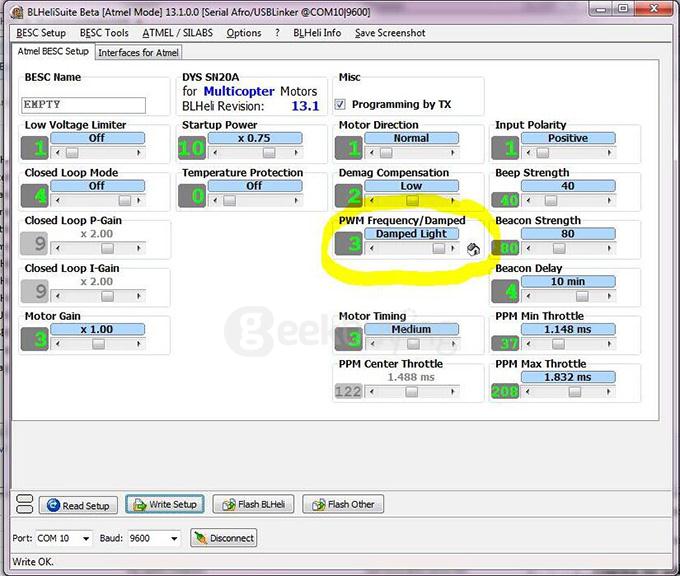Click the Startup Power slider thumb

(x=269, y=153)
